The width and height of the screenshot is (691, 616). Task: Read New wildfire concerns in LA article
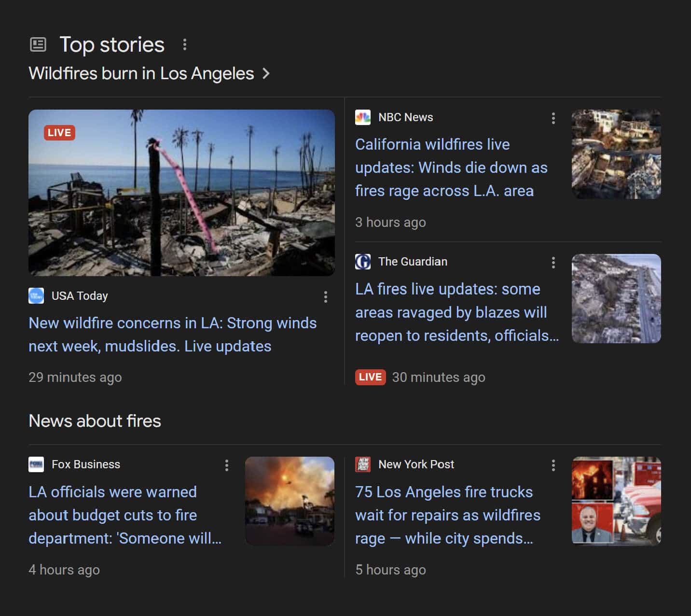(x=173, y=335)
